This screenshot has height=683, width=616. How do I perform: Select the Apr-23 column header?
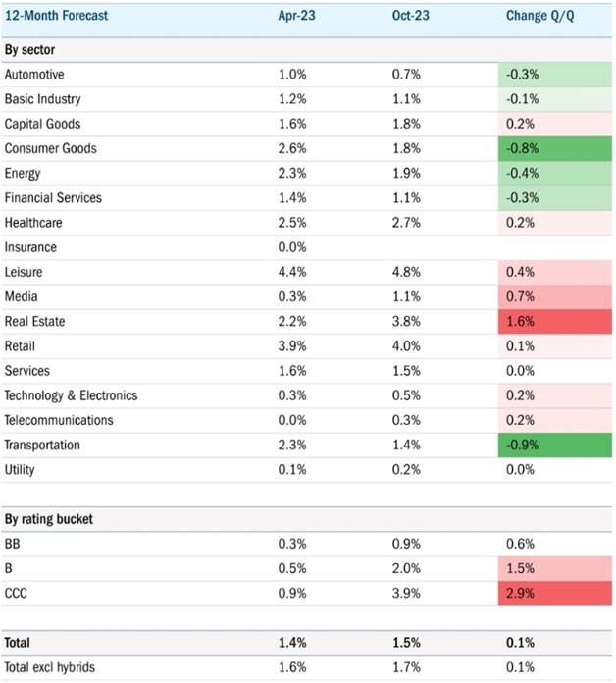pyautogui.click(x=296, y=16)
